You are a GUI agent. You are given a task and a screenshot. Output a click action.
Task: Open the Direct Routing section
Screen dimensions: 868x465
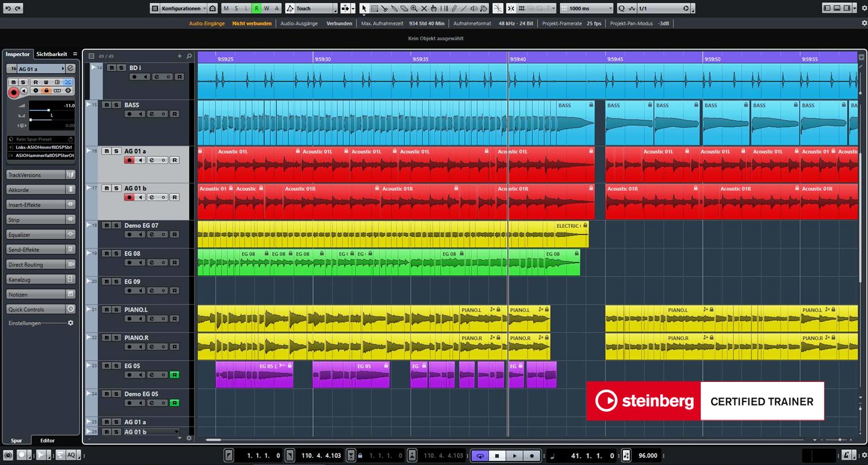tap(41, 265)
